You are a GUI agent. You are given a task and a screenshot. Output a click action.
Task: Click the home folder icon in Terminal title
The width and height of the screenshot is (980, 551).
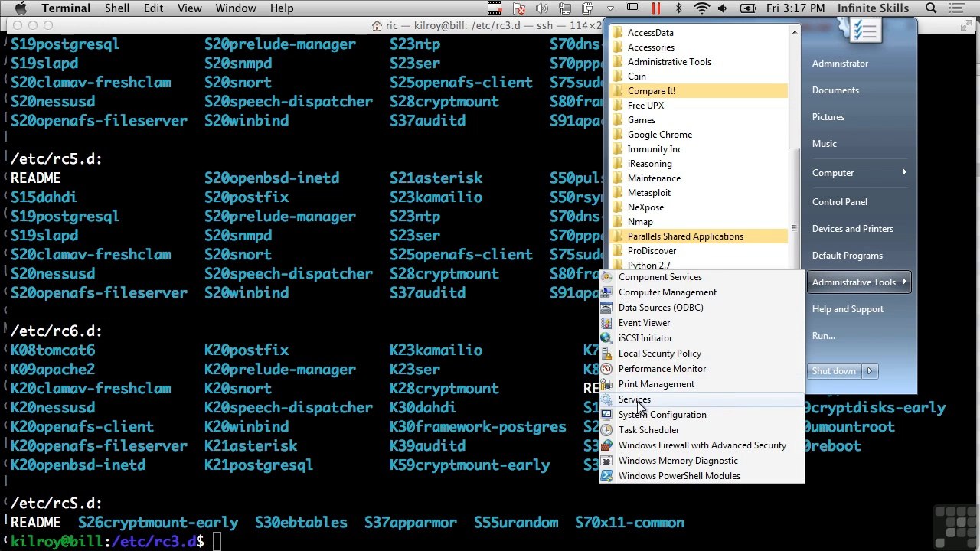(377, 25)
